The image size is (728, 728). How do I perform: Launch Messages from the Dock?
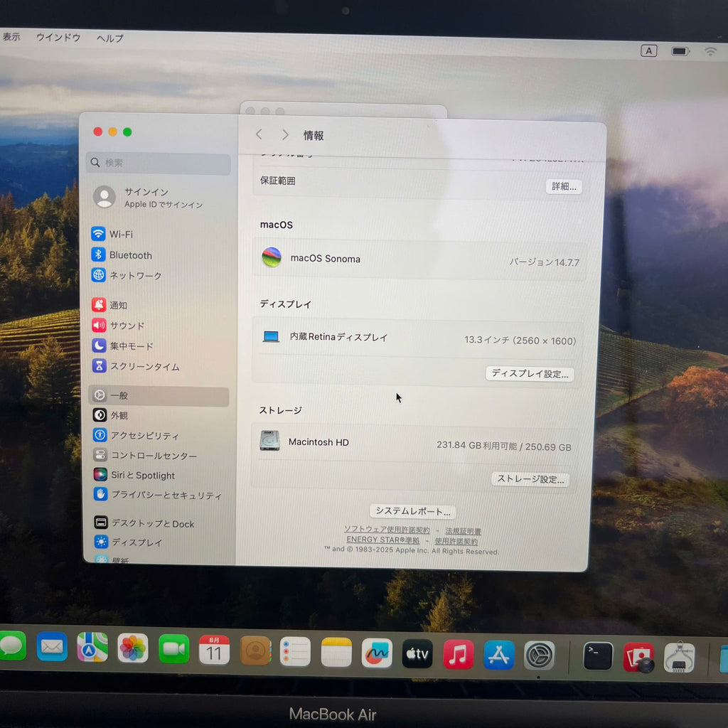pos(11,646)
